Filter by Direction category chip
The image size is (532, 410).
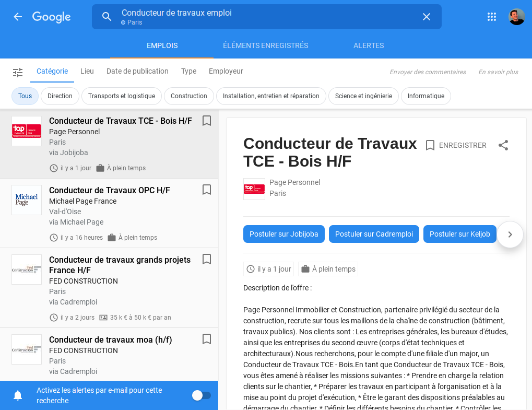click(x=60, y=96)
